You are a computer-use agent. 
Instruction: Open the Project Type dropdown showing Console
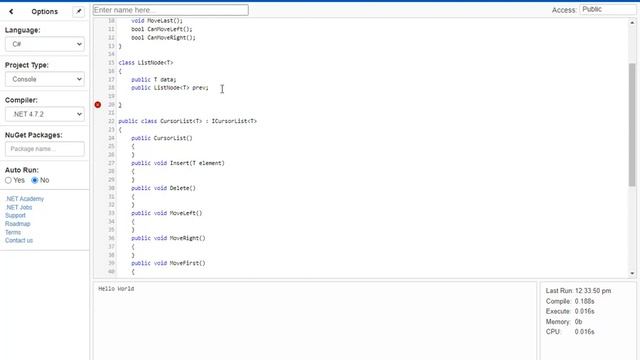44,79
